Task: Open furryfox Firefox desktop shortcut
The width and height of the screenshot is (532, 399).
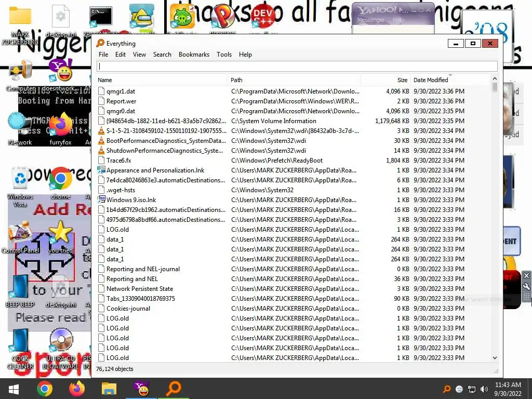Action: point(61,129)
